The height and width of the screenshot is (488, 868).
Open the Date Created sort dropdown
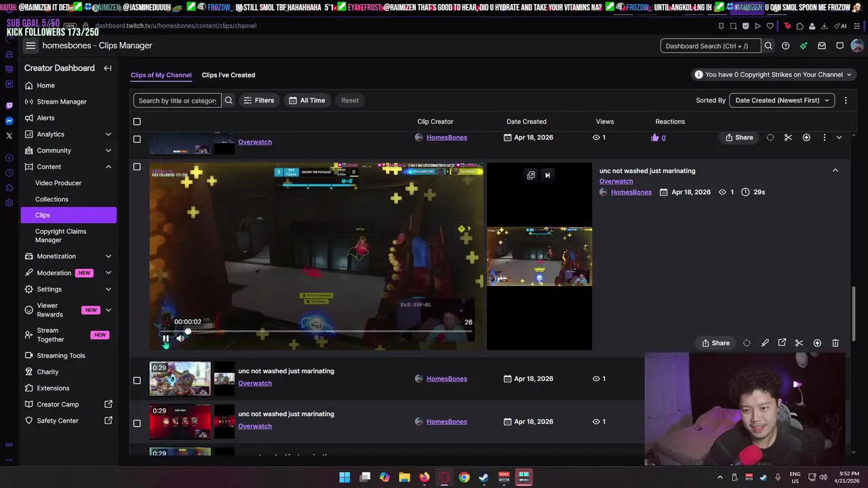pyautogui.click(x=782, y=100)
